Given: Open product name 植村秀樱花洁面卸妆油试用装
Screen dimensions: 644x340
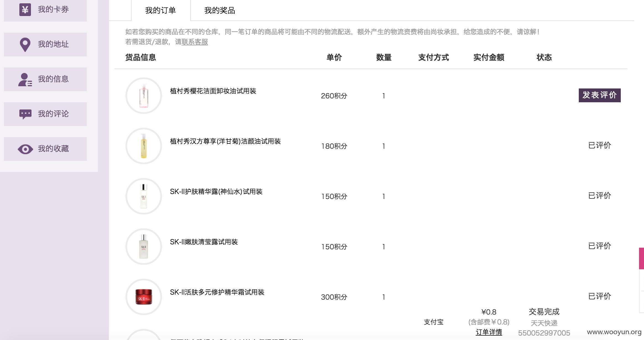Looking at the screenshot, I should tap(213, 91).
